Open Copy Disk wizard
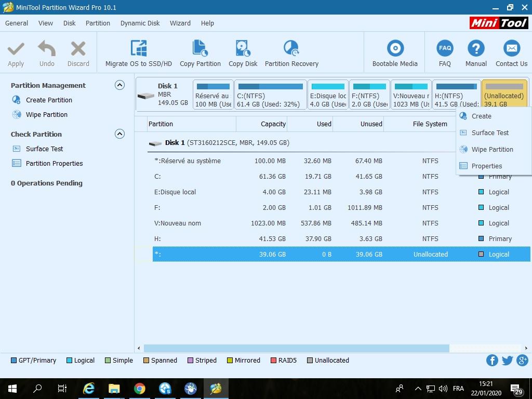 pos(243,54)
